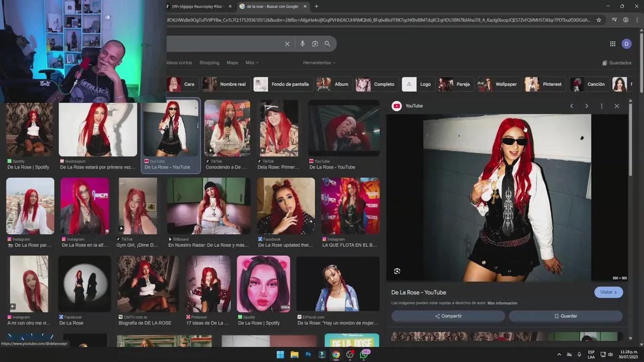The width and height of the screenshot is (644, 362).
Task: Select the Fondo de pantalla chip
Action: pyautogui.click(x=283, y=84)
